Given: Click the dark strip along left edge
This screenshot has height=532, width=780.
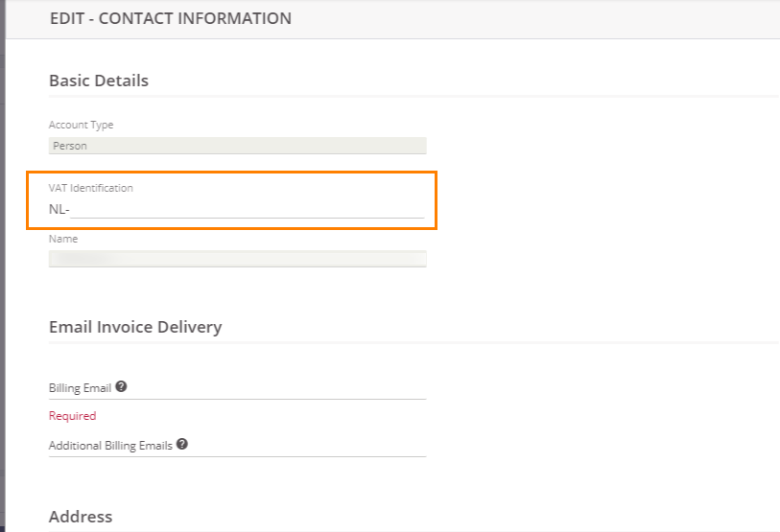Looking at the screenshot, I should click(x=2, y=288).
